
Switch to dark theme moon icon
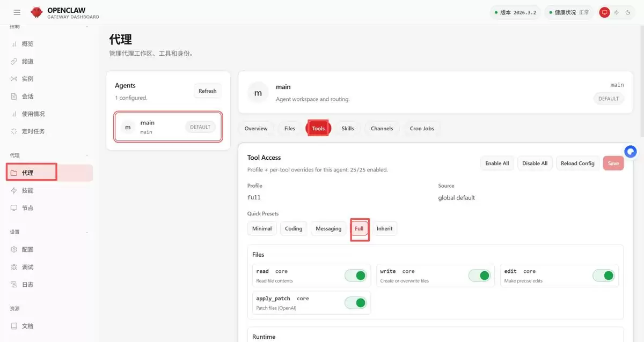pos(628,12)
